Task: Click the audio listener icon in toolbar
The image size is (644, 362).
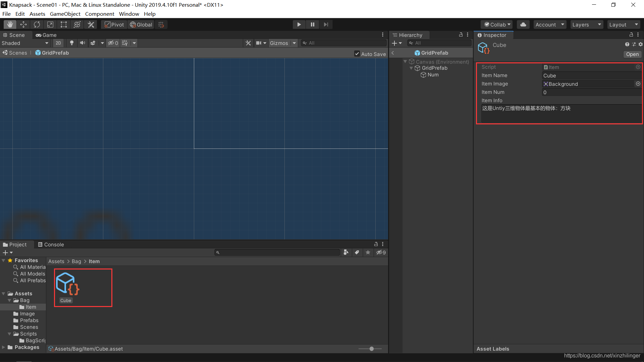Action: [82, 43]
